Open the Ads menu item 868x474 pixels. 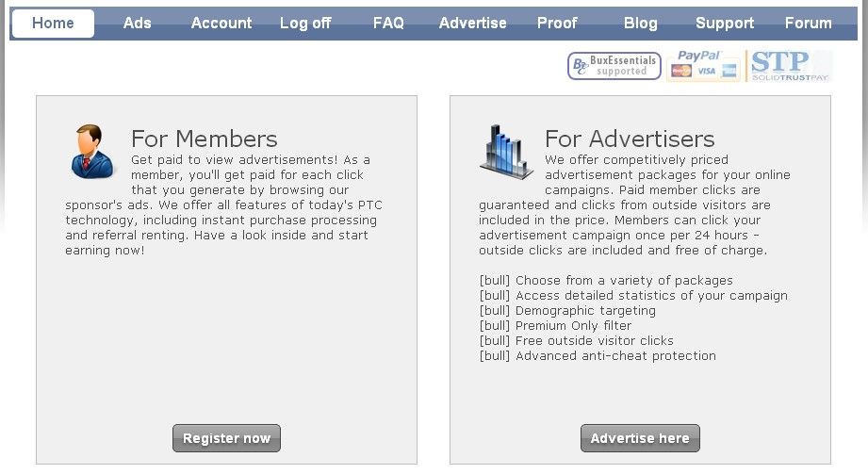[x=137, y=24]
